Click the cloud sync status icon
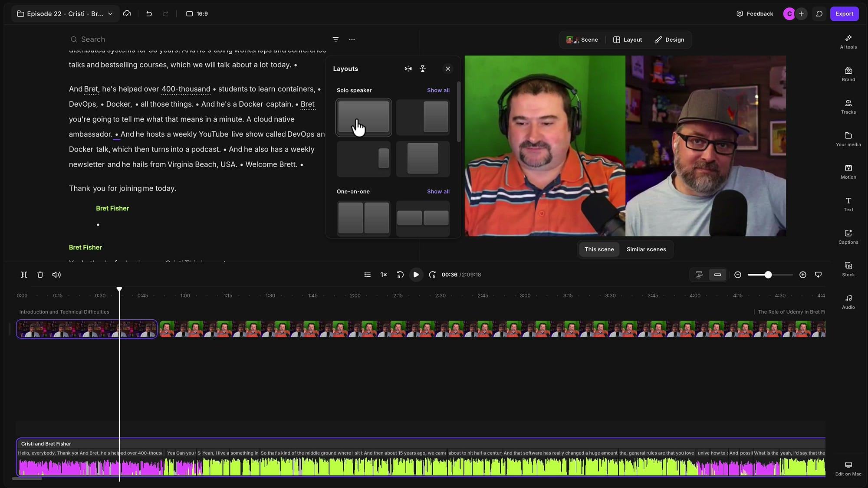 click(x=127, y=14)
